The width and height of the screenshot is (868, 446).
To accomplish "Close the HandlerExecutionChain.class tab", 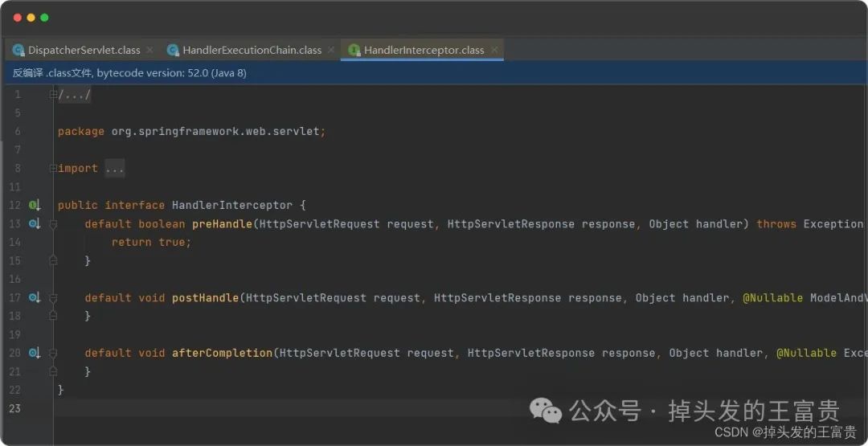I will [x=331, y=50].
